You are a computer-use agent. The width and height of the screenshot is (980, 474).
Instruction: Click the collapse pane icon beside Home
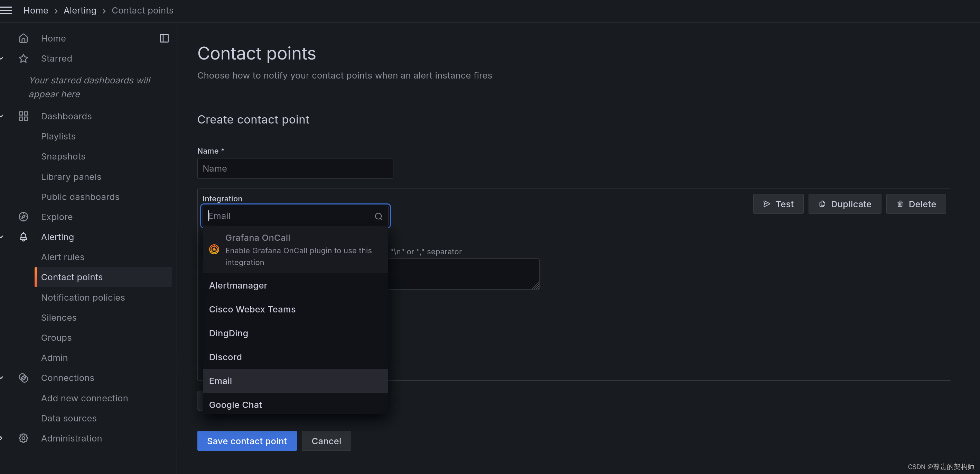[164, 38]
